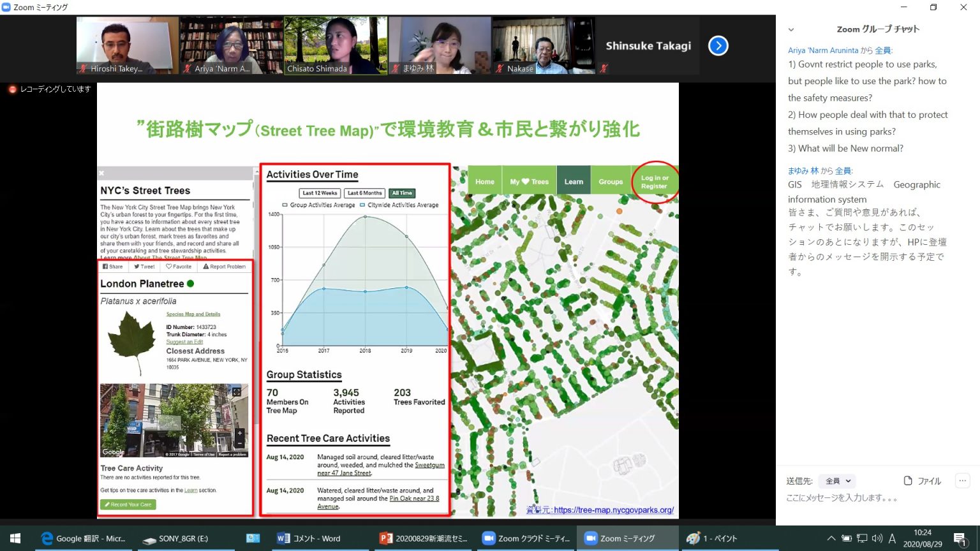Show next participants with blue arrow button
This screenshot has width=980, height=551.
click(718, 46)
